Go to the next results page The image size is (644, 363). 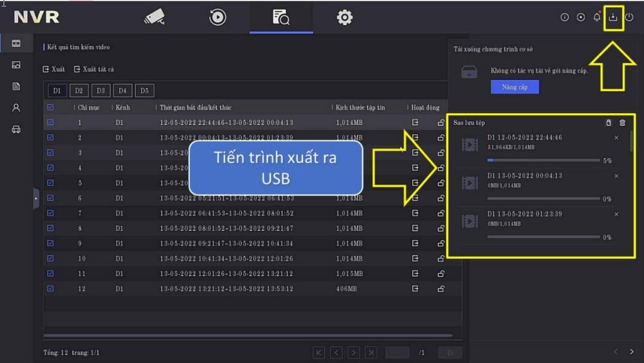coord(354,353)
